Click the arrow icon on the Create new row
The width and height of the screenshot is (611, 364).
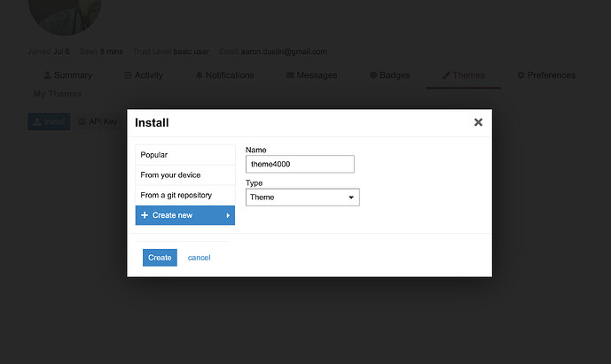pyautogui.click(x=228, y=215)
